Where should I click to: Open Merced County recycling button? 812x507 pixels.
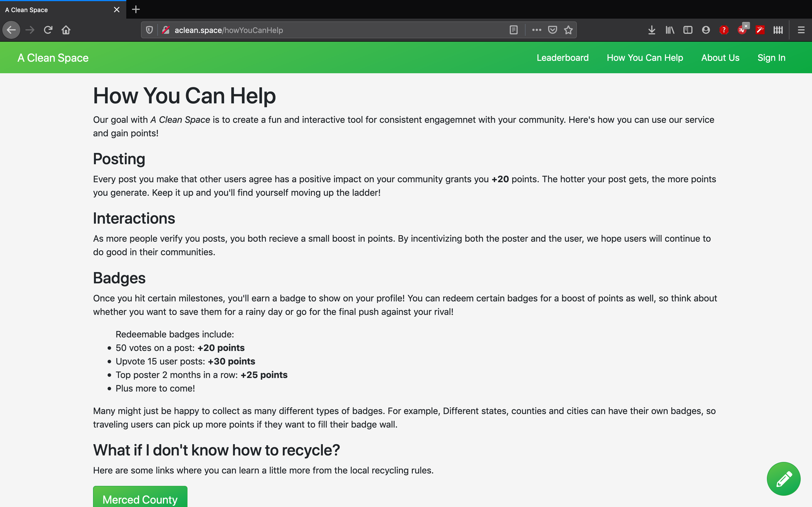(140, 499)
